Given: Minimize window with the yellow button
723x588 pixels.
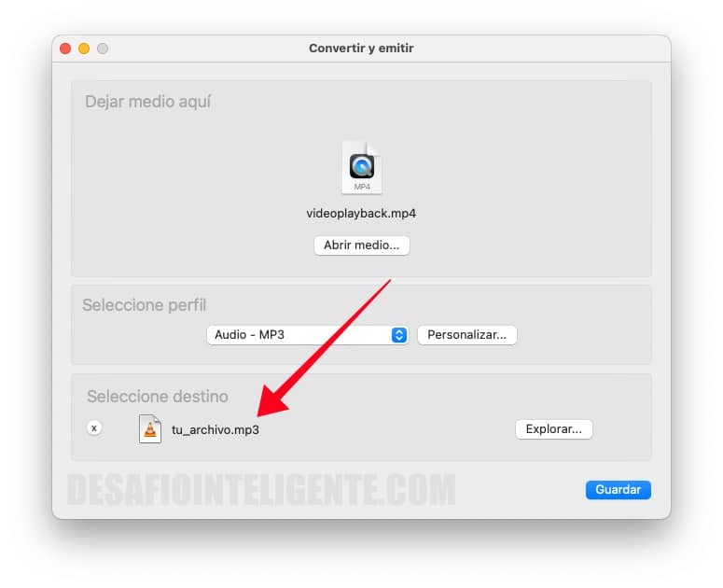Looking at the screenshot, I should point(84,49).
